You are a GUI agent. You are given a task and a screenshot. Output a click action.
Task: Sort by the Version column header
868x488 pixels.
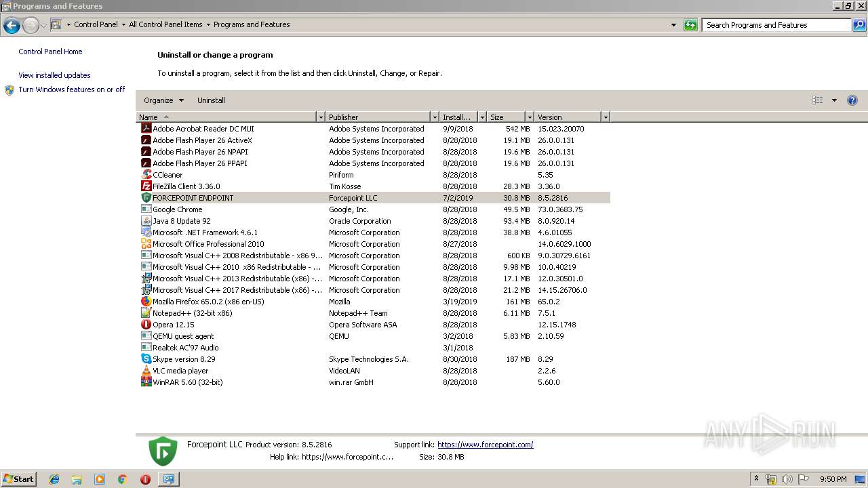[568, 117]
